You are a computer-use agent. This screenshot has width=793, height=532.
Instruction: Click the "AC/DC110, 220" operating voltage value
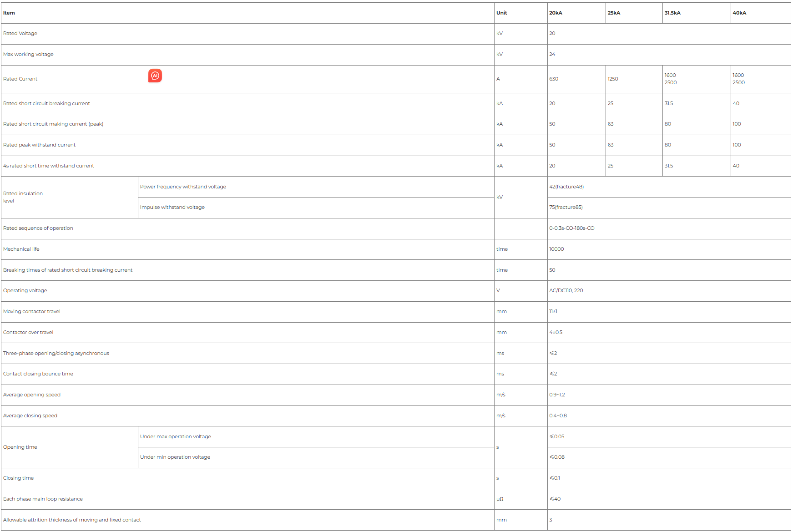pos(566,291)
